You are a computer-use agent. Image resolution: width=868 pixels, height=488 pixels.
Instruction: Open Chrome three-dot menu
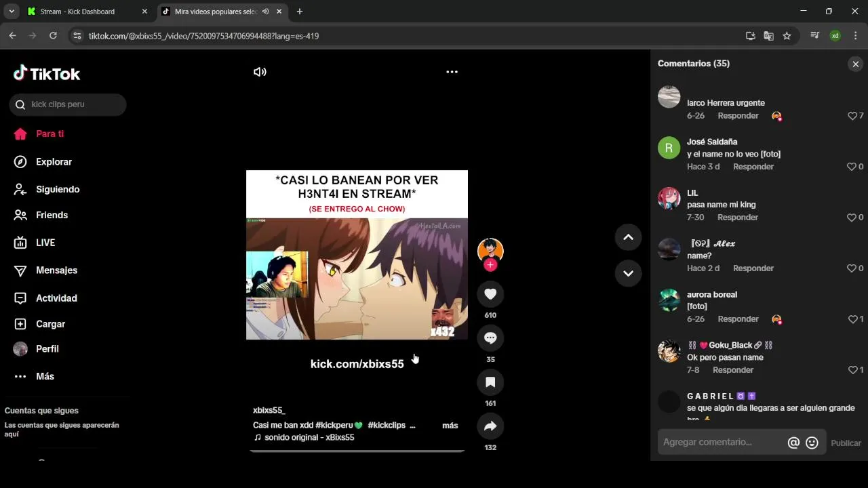pyautogui.click(x=855, y=36)
